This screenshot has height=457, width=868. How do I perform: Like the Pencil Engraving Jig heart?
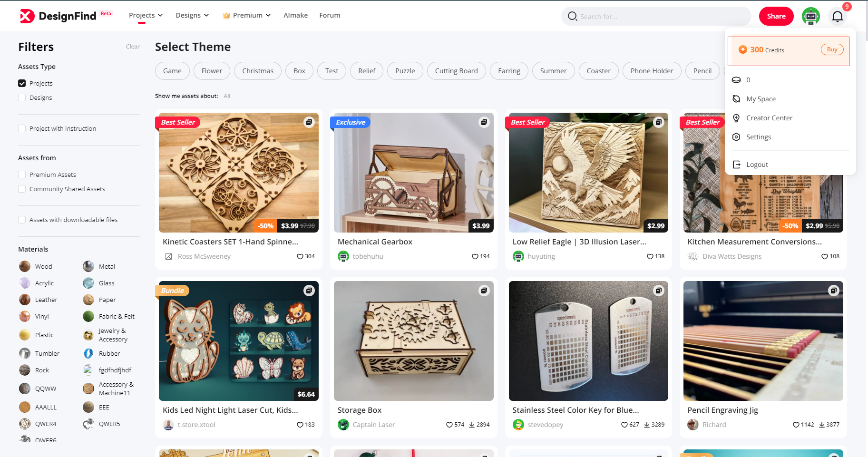pyautogui.click(x=796, y=425)
